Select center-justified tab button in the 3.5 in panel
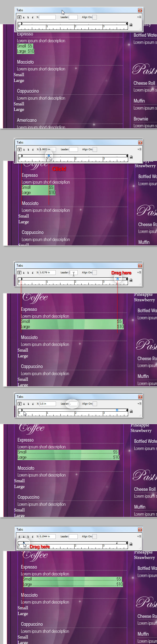 pyautogui.click(x=24, y=404)
